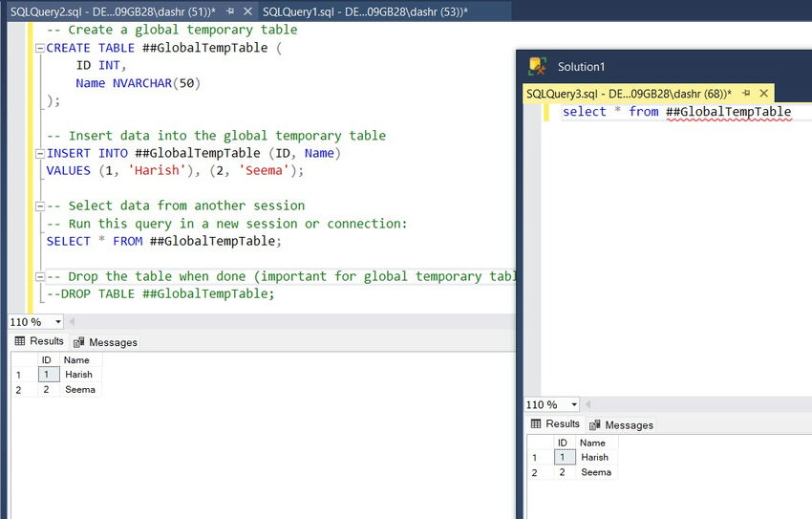Screen dimensions: 812x519
Task: Select row header 2 in Solution1 results grid
Action: (541, 472)
